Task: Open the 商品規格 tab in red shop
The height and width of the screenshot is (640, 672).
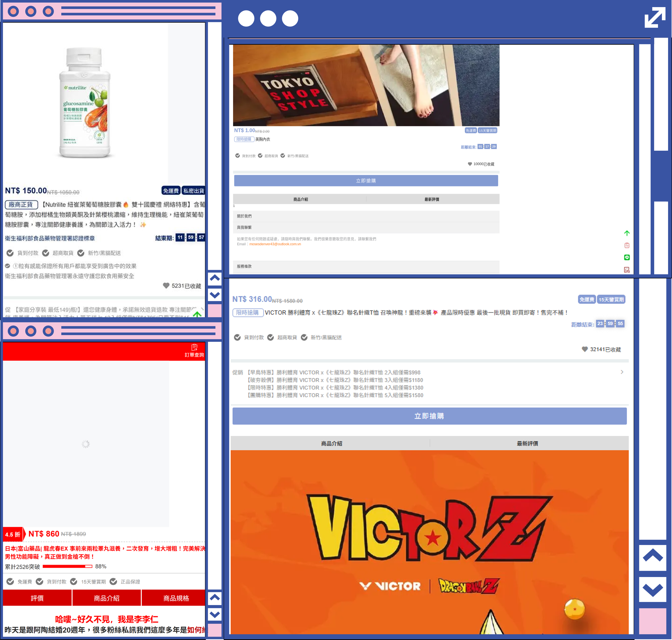Action: click(x=176, y=598)
